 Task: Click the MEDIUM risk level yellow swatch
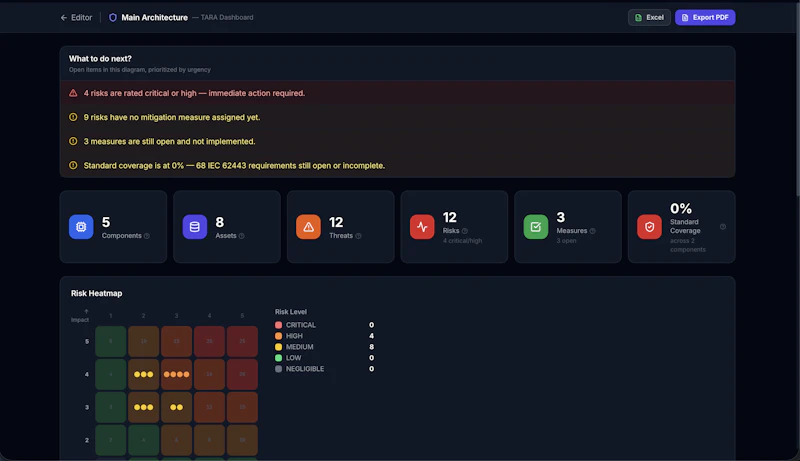[x=279, y=347]
